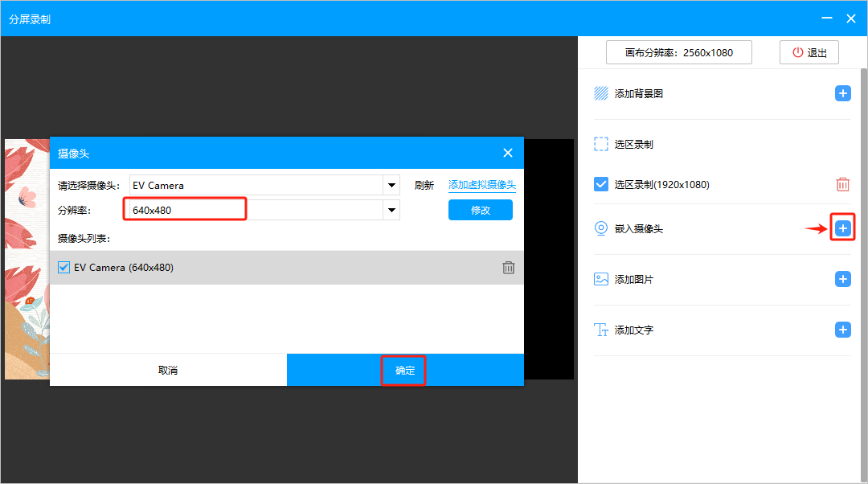Image resolution: width=868 pixels, height=484 pixels.
Task: Click the 修改 button
Action: [x=480, y=211]
